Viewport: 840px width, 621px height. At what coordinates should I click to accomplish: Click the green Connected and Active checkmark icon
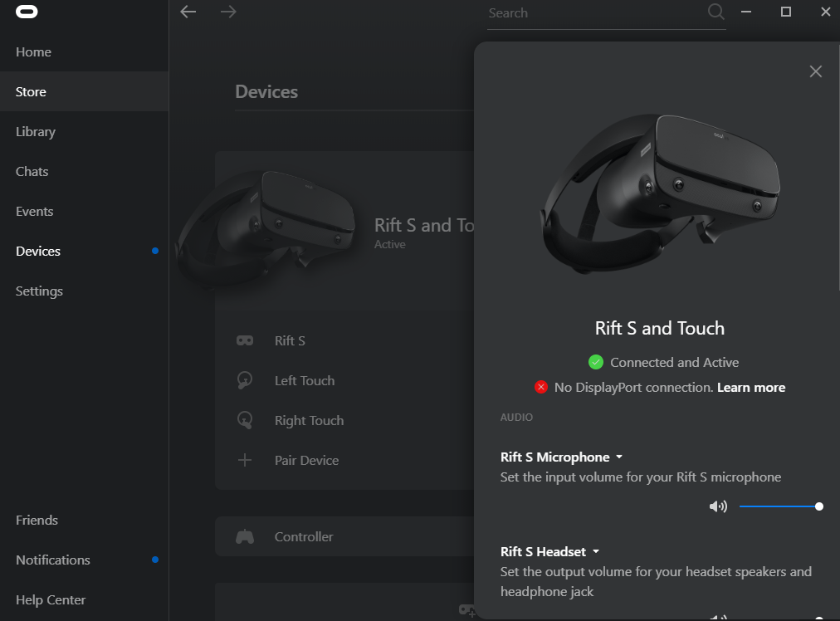595,362
